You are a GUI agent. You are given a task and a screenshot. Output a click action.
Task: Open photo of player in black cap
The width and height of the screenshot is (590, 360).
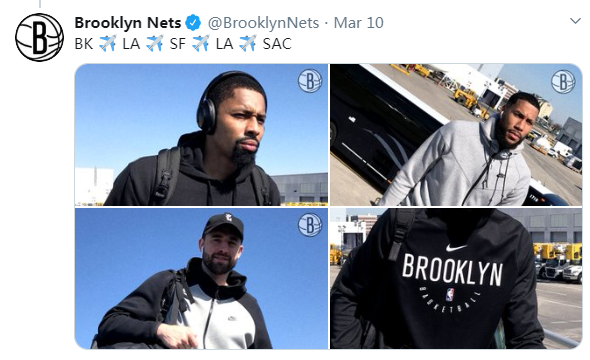click(x=201, y=279)
